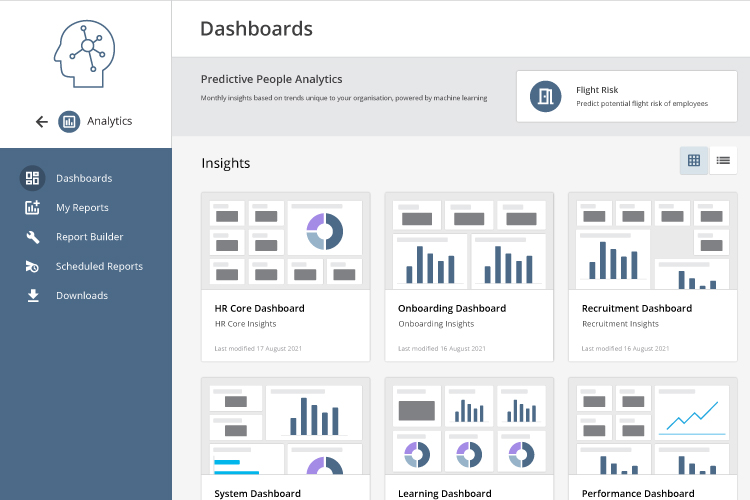Image resolution: width=750 pixels, height=500 pixels.
Task: Select Downloads menu item
Action: pyautogui.click(x=82, y=296)
